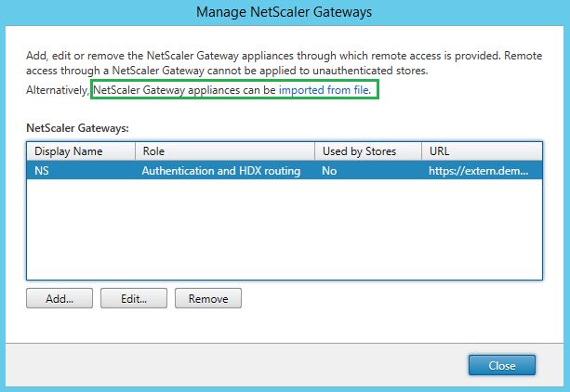The width and height of the screenshot is (570, 392).
Task: Click the word "Alternatively" in the description
Action: click(x=57, y=91)
